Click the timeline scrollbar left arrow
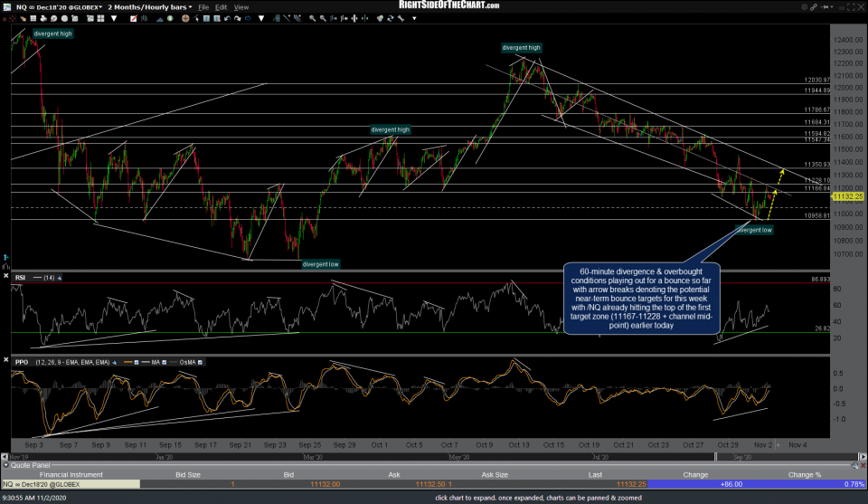 pyautogui.click(x=5, y=457)
